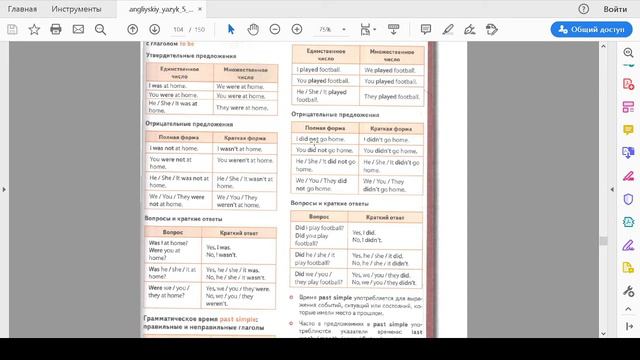Click the collapse panel arrow at bottom right
This screenshot has height=360, width=640.
point(629,326)
